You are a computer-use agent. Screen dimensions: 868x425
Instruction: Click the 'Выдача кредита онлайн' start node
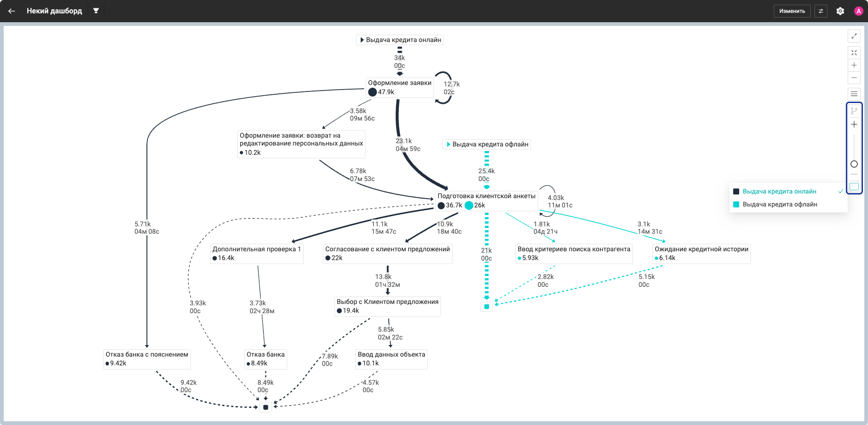coord(400,40)
